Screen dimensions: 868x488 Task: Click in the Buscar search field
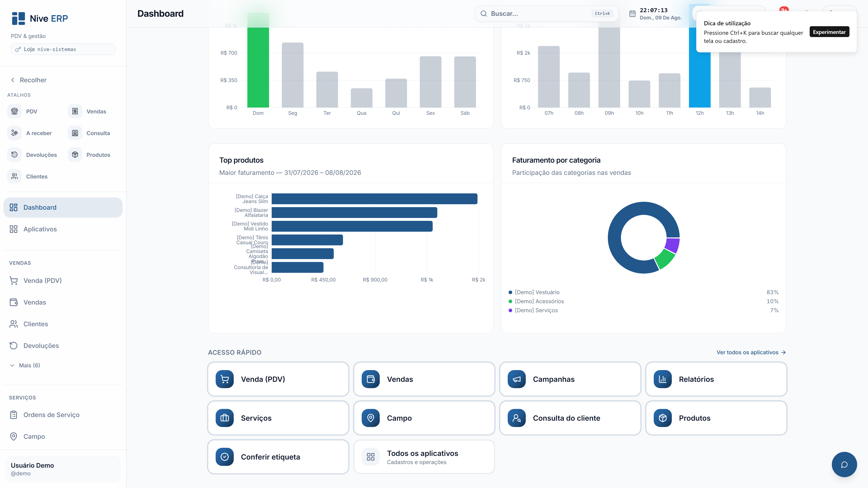(546, 14)
